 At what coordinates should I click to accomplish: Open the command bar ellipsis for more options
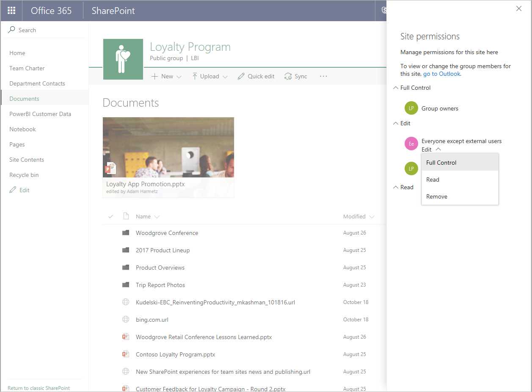(x=323, y=76)
